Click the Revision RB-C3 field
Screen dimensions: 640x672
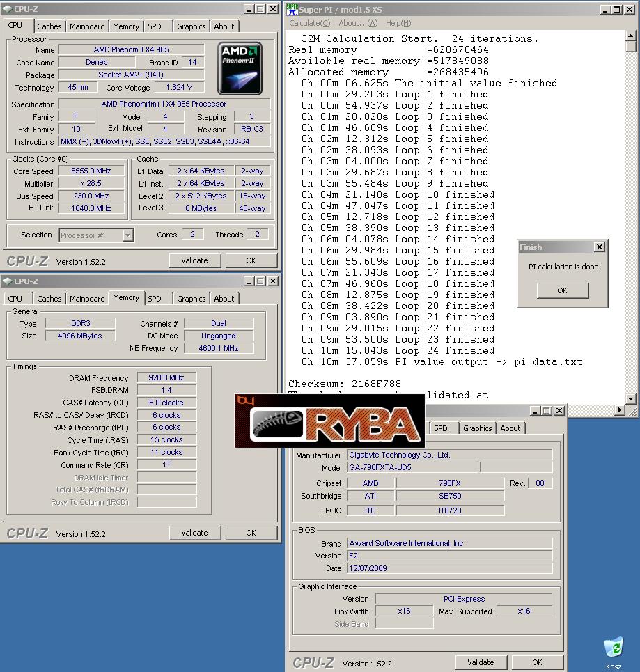(252, 129)
